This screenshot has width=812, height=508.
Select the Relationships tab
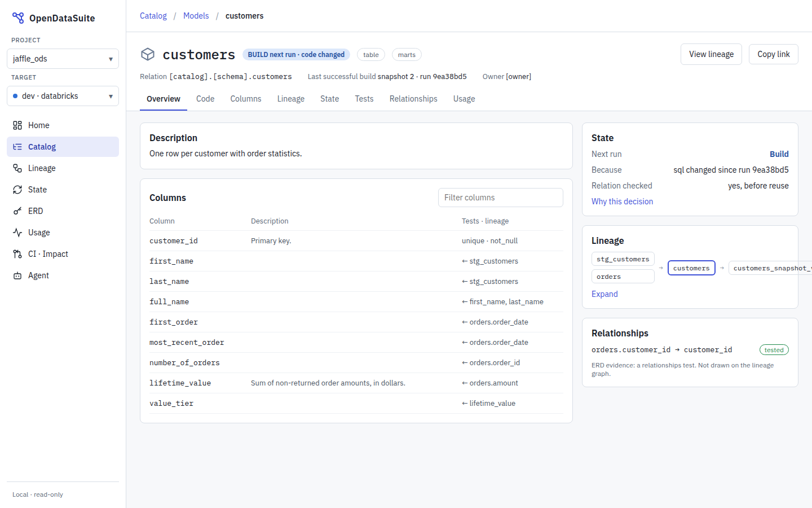413,99
